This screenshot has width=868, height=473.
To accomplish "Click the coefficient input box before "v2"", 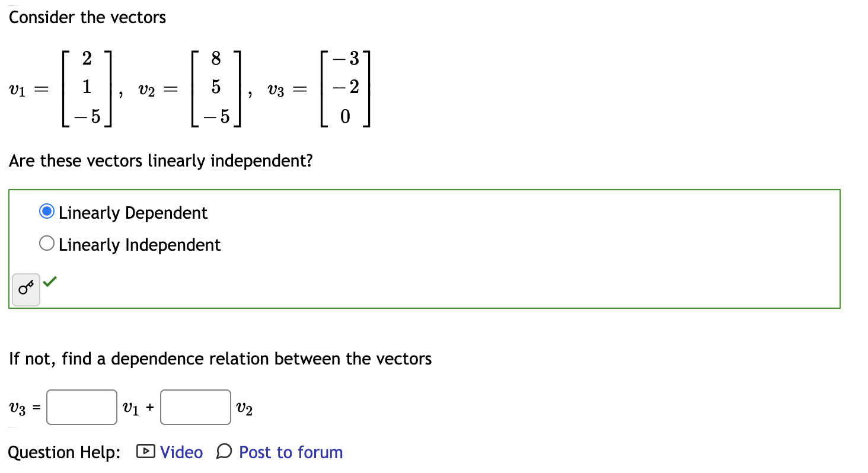I will point(195,407).
